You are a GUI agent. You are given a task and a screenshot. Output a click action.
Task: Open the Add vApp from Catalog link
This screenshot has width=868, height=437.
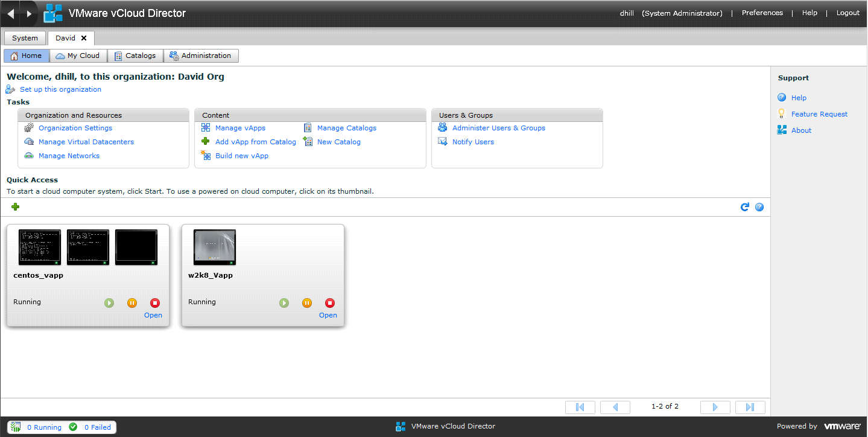[256, 142]
